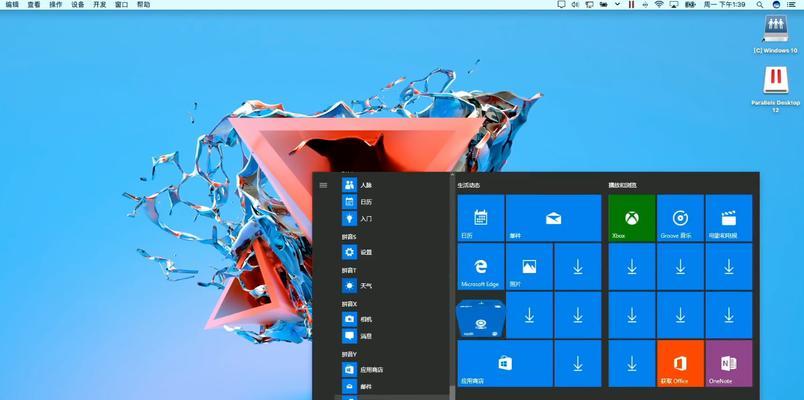Open the wide 应用商店 tile

point(505,364)
